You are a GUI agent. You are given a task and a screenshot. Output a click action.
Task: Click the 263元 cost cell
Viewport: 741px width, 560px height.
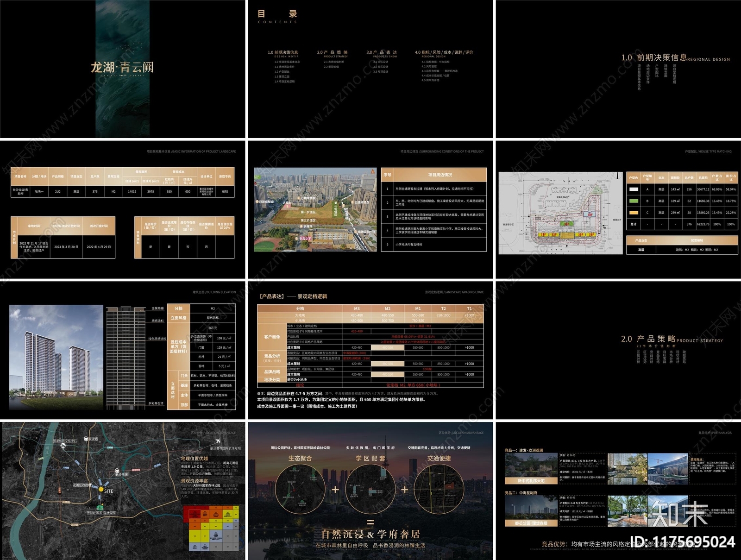(x=213, y=327)
